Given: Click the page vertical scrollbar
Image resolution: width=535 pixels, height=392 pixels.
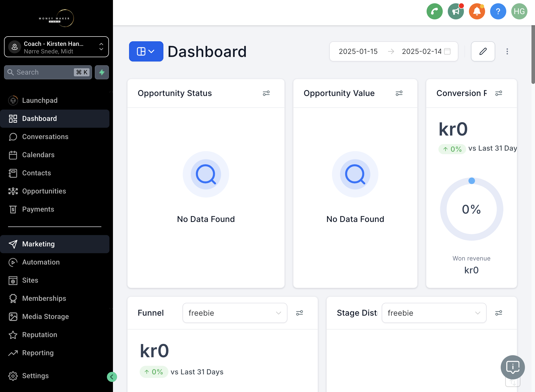Looking at the screenshot, I should [533, 54].
